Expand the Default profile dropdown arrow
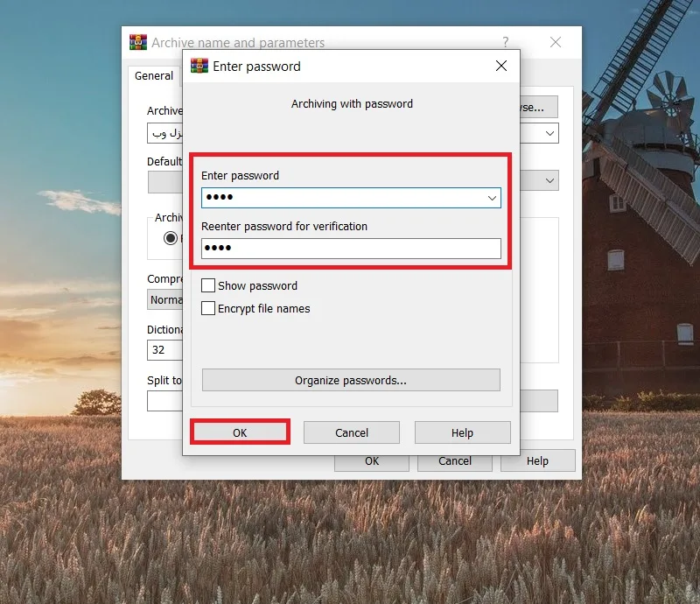Screen dimensions: 700x604 [x=549, y=180]
